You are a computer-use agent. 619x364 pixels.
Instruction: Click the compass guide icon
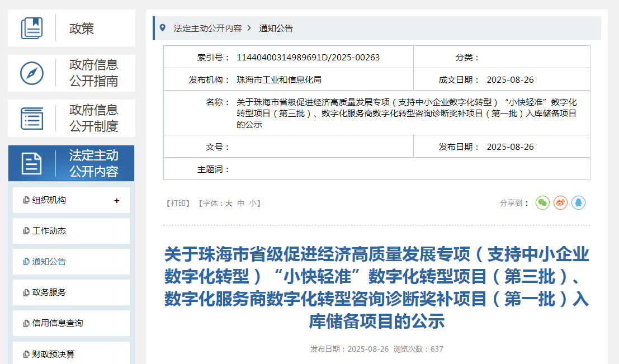[32, 73]
